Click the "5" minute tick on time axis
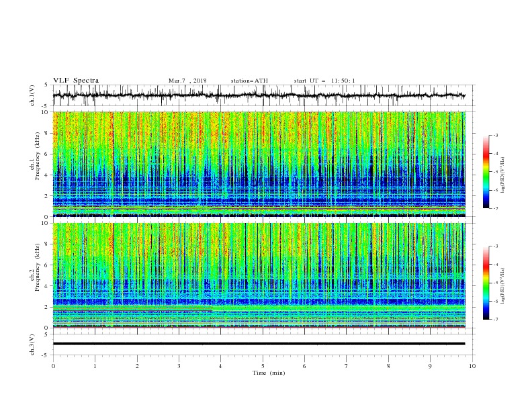The width and height of the screenshot is (532, 411). coord(263,366)
